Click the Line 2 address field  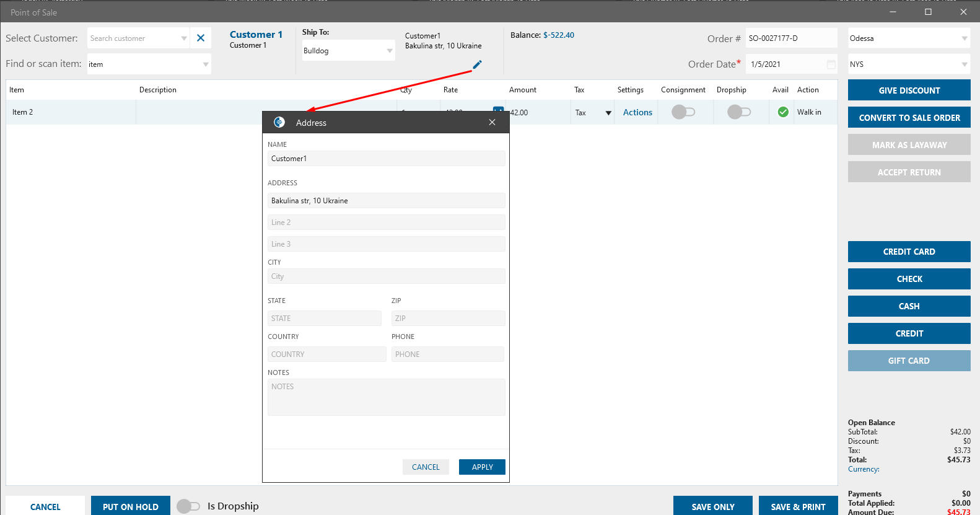click(387, 222)
